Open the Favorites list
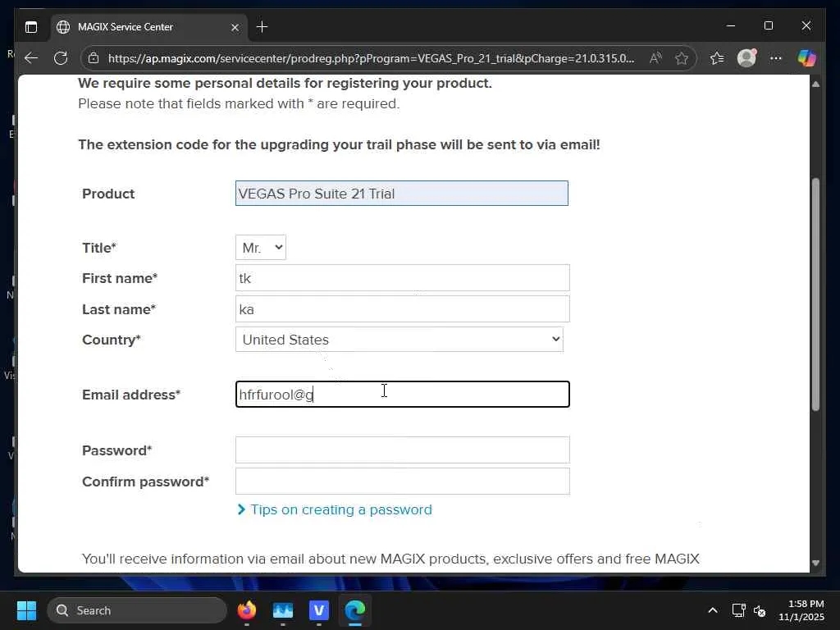Image resolution: width=840 pixels, height=630 pixels. pos(717,58)
